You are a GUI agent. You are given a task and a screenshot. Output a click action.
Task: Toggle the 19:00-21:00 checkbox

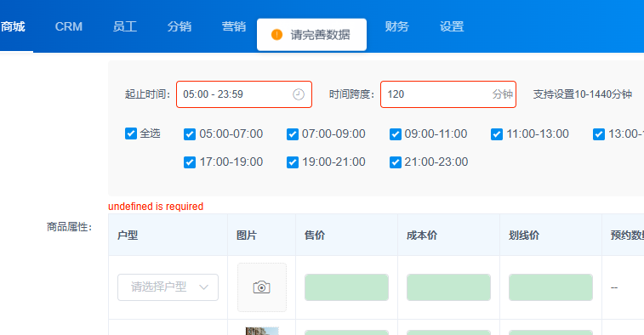(x=293, y=162)
